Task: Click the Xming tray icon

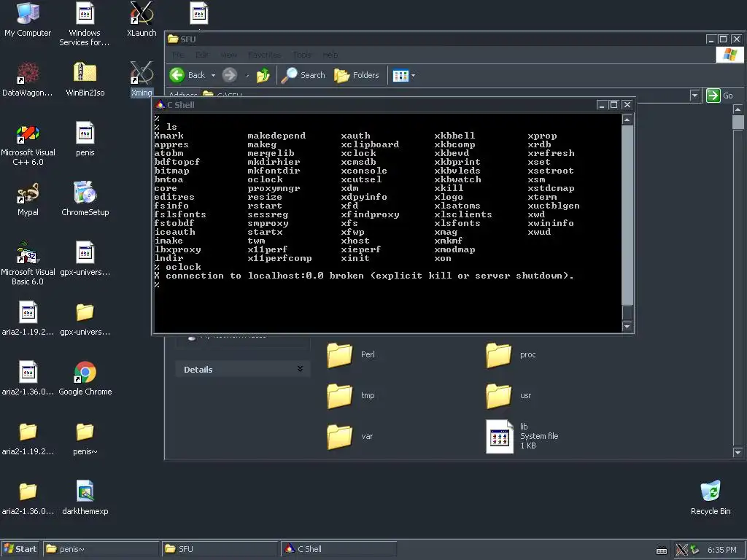Action: click(x=682, y=550)
